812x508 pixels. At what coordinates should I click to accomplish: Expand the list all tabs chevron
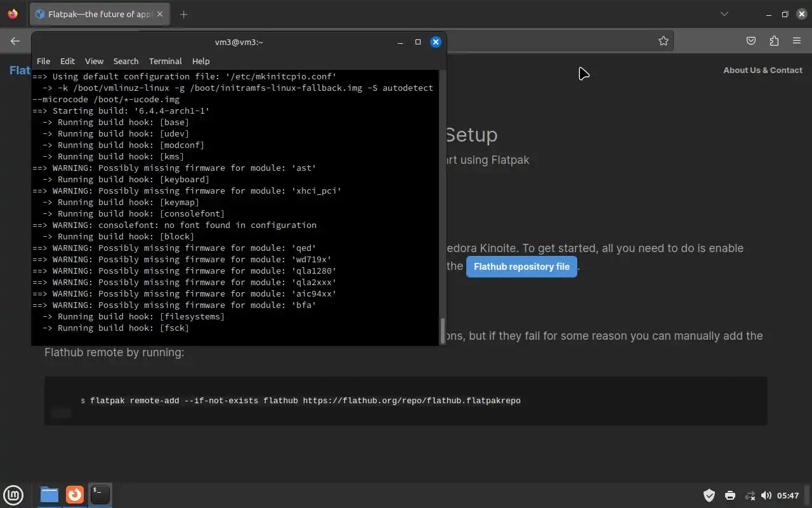724,14
